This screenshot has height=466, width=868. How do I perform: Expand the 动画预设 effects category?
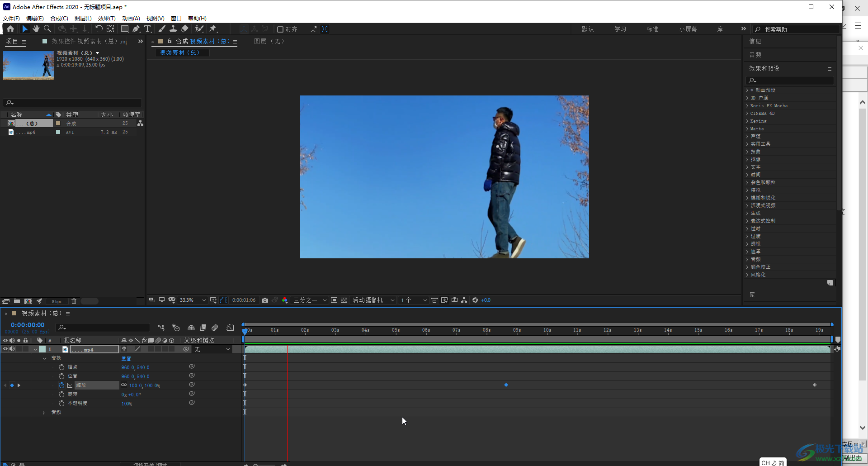[x=747, y=90]
